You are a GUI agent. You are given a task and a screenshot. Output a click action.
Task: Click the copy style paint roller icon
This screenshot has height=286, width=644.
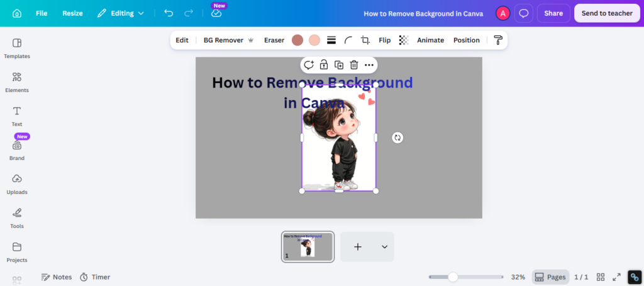498,40
